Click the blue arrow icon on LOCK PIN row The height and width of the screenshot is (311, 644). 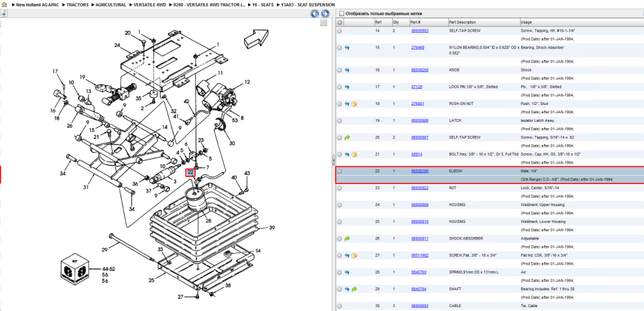346,87
